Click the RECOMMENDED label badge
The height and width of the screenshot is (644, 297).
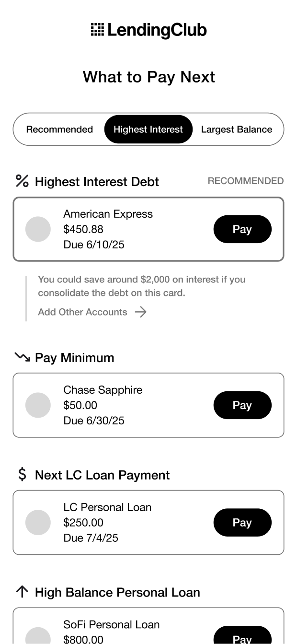click(245, 181)
